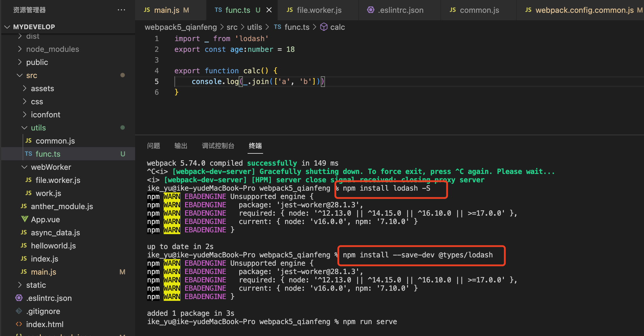This screenshot has height=336, width=644.
Task: Click the explorer more actions ellipsis icon
Action: click(121, 10)
